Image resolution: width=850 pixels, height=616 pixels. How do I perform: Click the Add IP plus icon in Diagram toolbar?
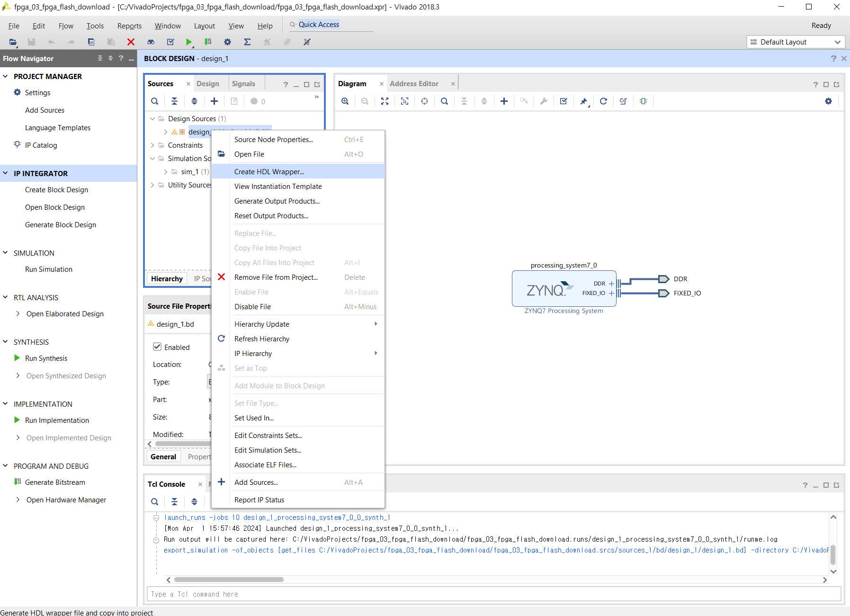click(504, 101)
